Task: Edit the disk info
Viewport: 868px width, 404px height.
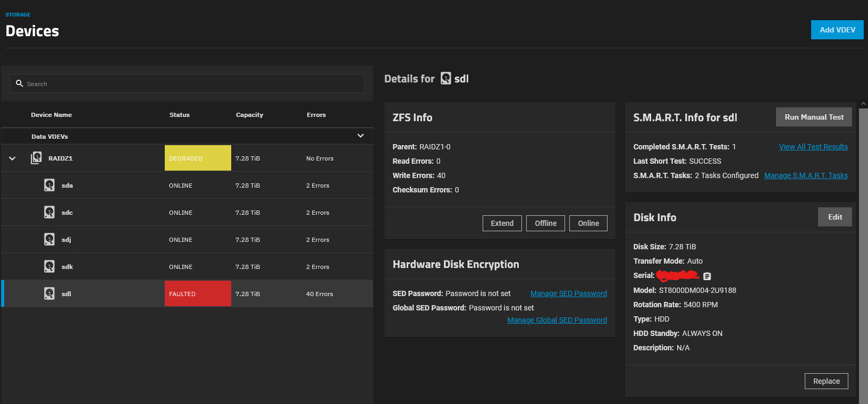Action: click(835, 217)
